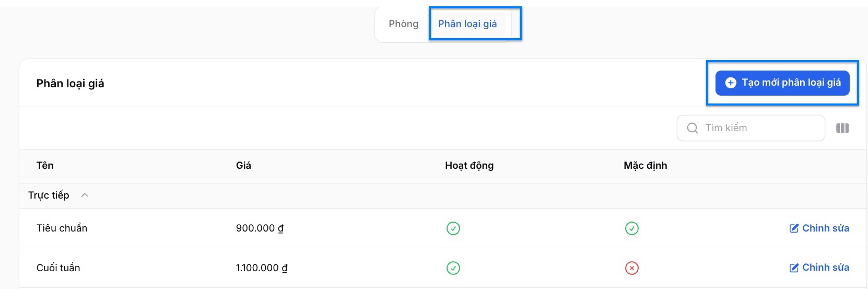Open the column visibility icon
The image size is (868, 289).
tap(842, 128)
